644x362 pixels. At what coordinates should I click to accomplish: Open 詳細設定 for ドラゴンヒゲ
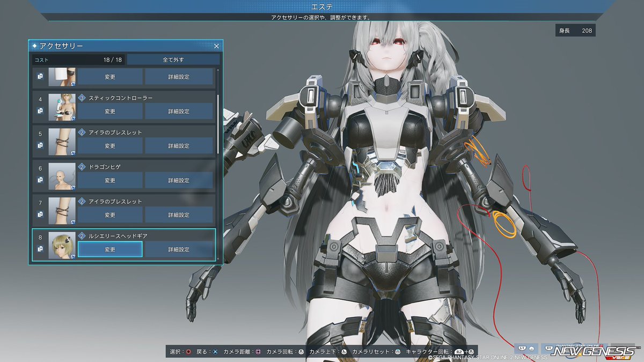[x=179, y=180]
